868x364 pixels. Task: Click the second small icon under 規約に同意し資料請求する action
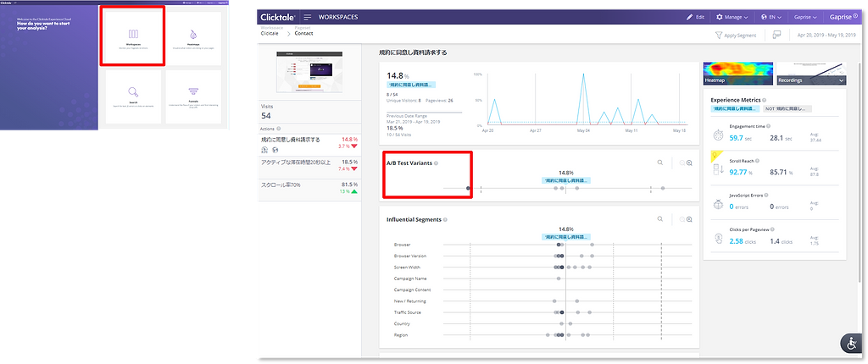(275, 150)
